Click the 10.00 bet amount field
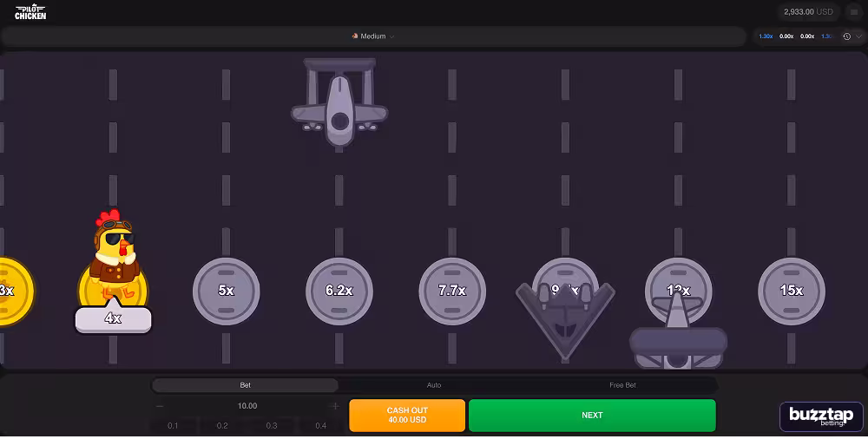 tap(247, 406)
